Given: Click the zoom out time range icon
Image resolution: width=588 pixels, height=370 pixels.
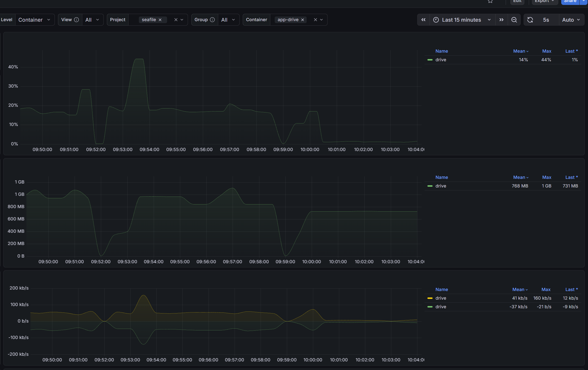Looking at the screenshot, I should (x=514, y=20).
